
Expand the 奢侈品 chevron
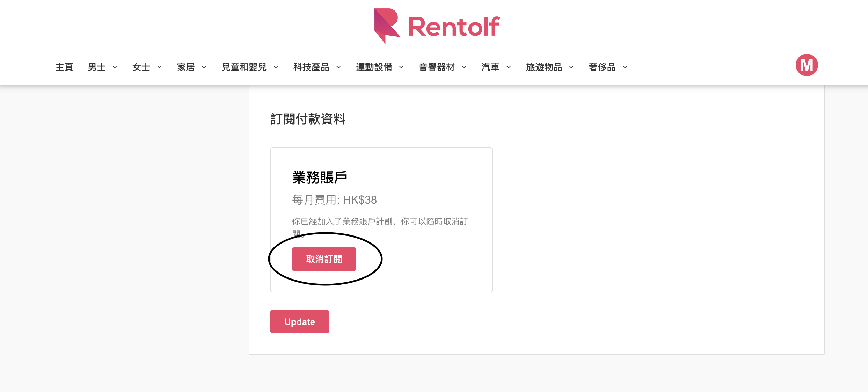pos(625,67)
